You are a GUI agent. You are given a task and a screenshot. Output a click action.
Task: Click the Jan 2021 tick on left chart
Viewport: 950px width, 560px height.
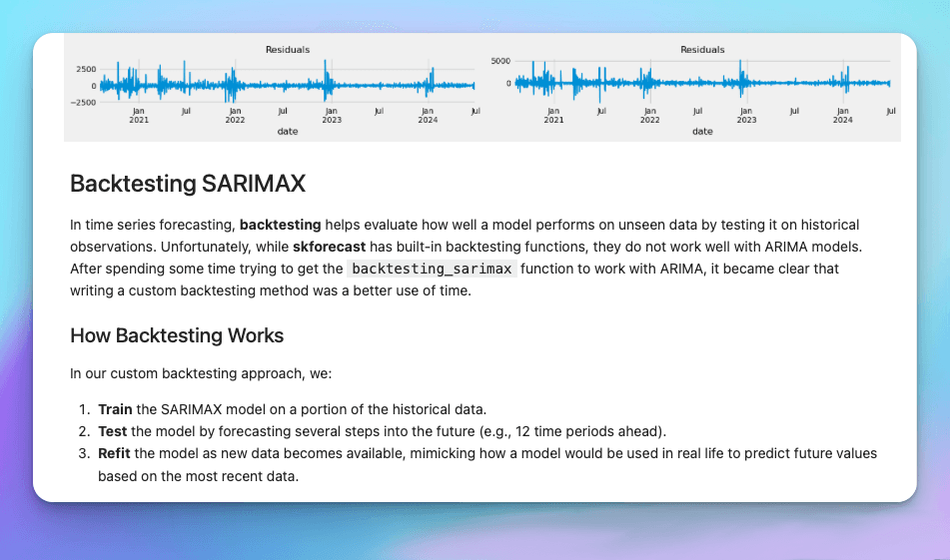(138, 115)
